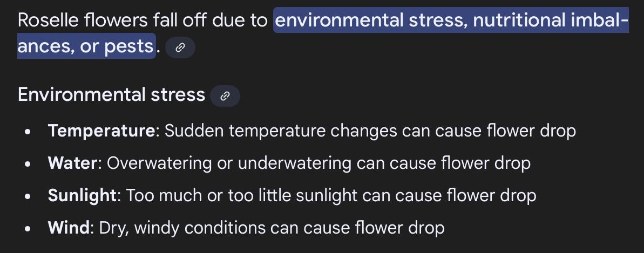Click the bullet point before Sunlight
The width and height of the screenshot is (644, 253).
pos(28,196)
